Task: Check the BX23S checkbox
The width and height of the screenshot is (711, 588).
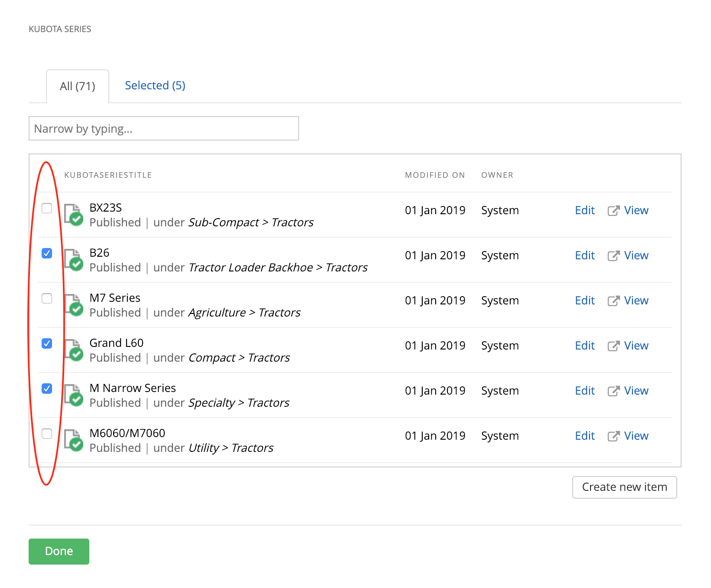Action: click(x=47, y=208)
